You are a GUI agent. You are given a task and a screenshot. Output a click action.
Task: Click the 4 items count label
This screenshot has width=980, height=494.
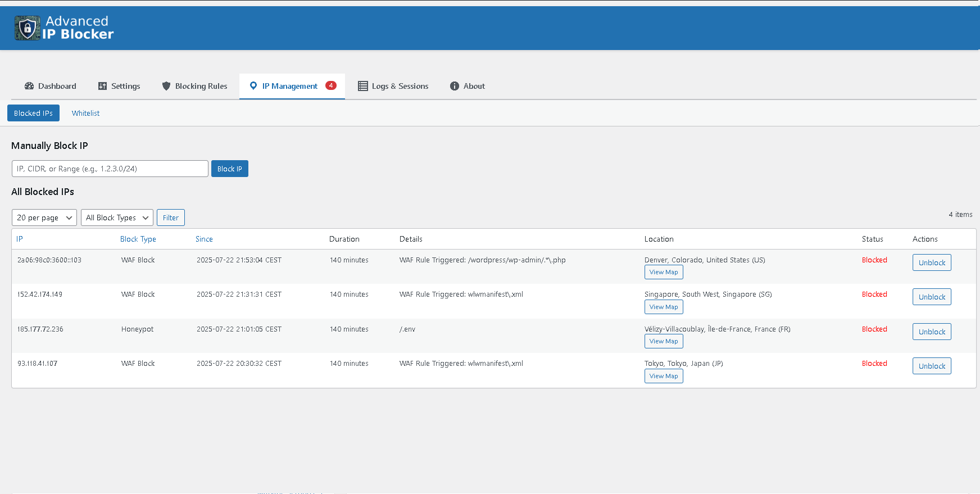[x=960, y=215]
